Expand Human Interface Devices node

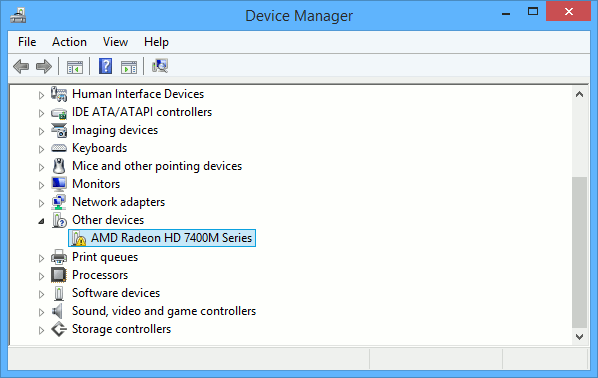pos(41,95)
